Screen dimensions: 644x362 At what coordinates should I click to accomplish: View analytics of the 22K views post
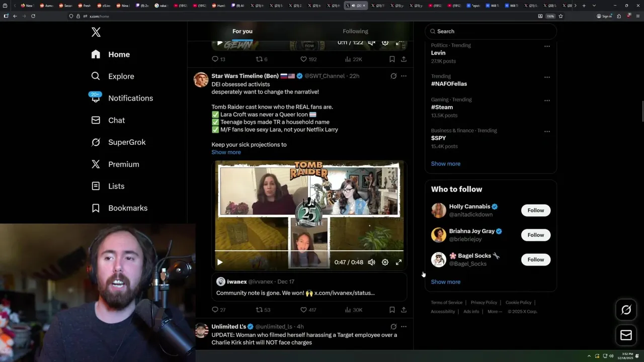353,59
